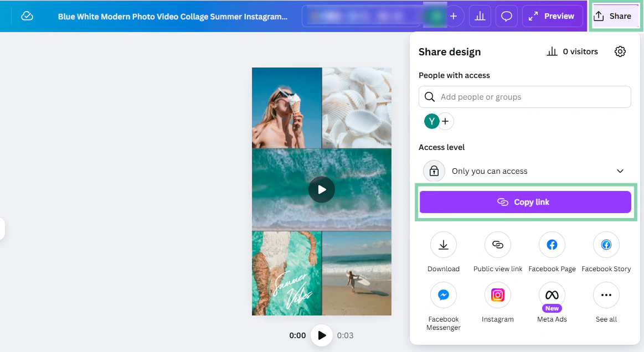Select the Summer Vibes swimming photo

[287, 273]
